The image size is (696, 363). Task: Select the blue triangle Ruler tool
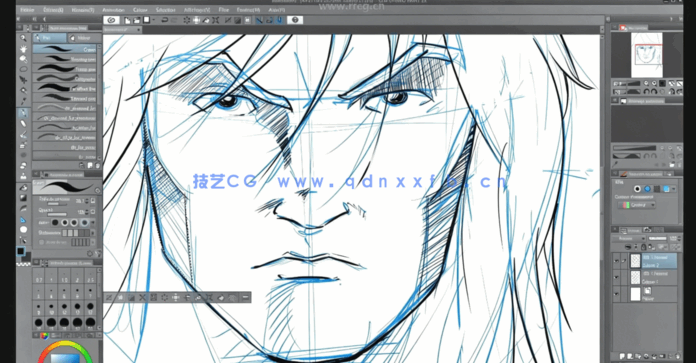[x=23, y=219]
